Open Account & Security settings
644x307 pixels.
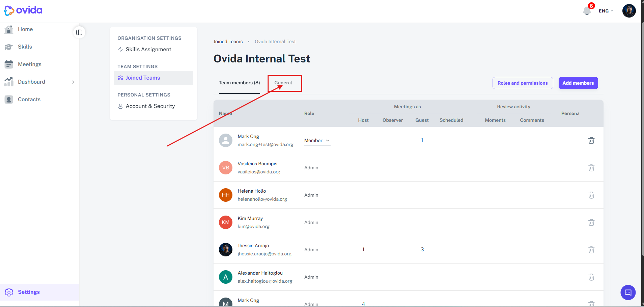[x=150, y=106]
